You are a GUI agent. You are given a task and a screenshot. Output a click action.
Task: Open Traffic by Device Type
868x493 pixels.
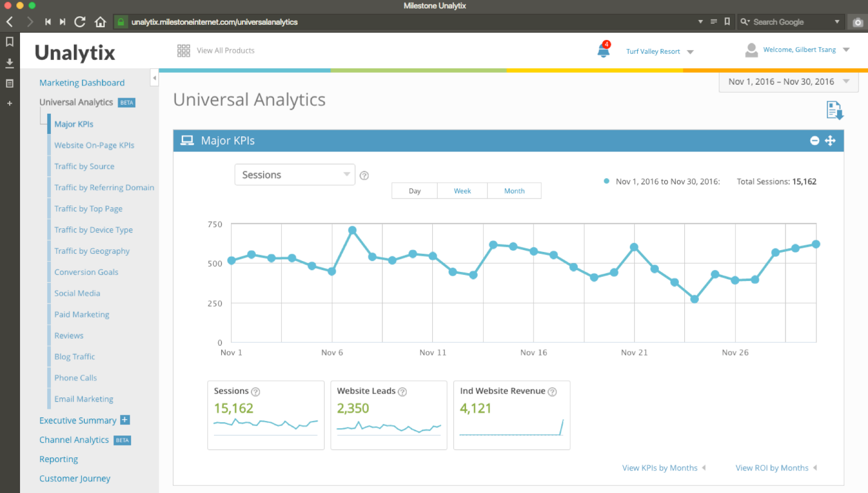click(x=93, y=230)
